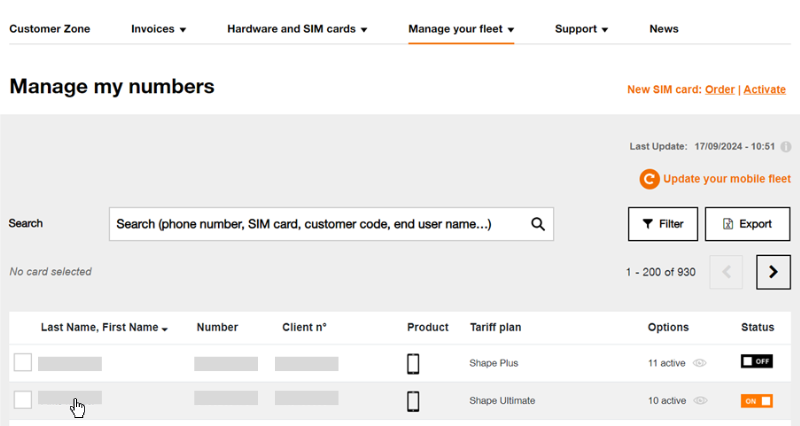Screen dimensions: 800x426
Task: Switch off the ON status toggle for Shape Ultimate
Action: click(x=757, y=401)
